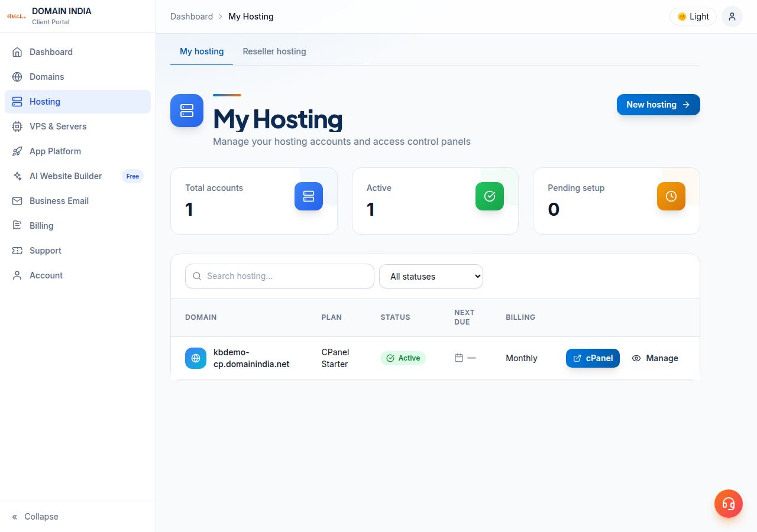Click the My Hosting breadcrumb text

pos(251,17)
